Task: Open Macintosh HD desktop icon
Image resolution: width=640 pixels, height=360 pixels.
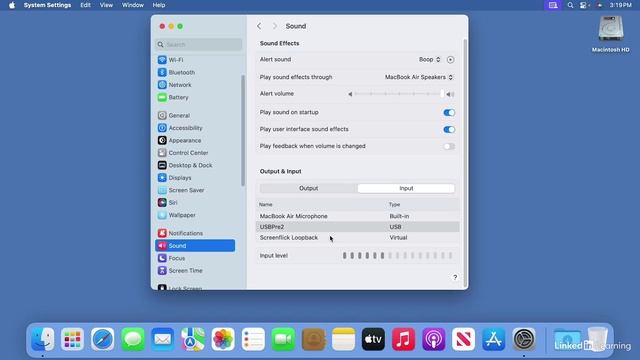Action: [611, 34]
